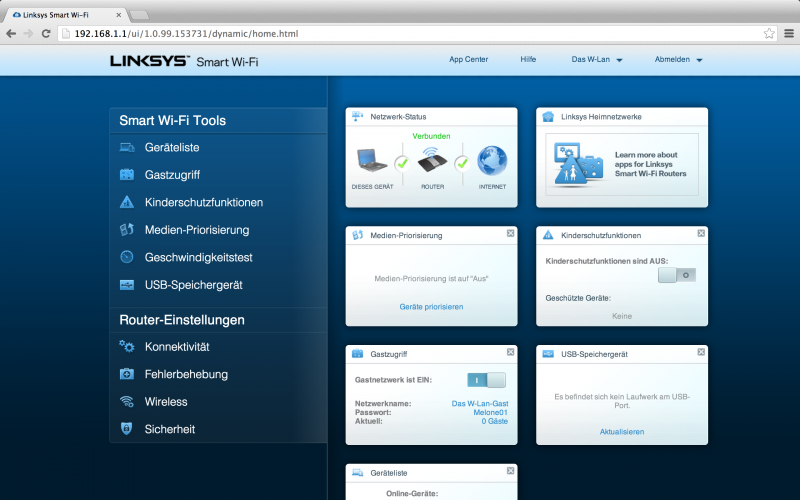This screenshot has width=800, height=500.
Task: Click the Sicherheit shield icon
Action: [x=127, y=429]
